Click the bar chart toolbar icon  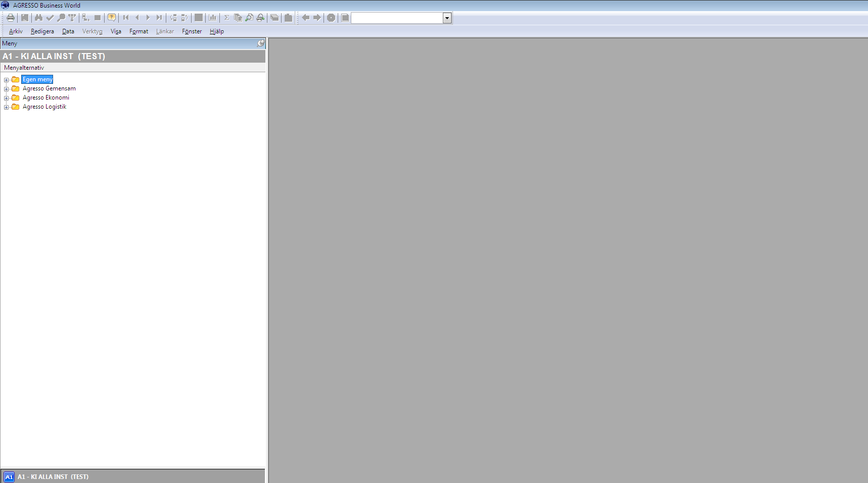tap(213, 18)
